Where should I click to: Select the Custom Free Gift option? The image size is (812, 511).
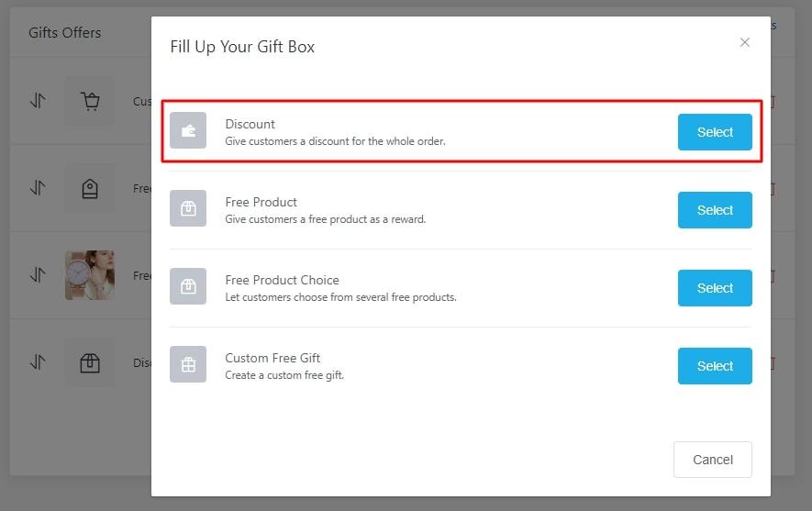point(715,366)
